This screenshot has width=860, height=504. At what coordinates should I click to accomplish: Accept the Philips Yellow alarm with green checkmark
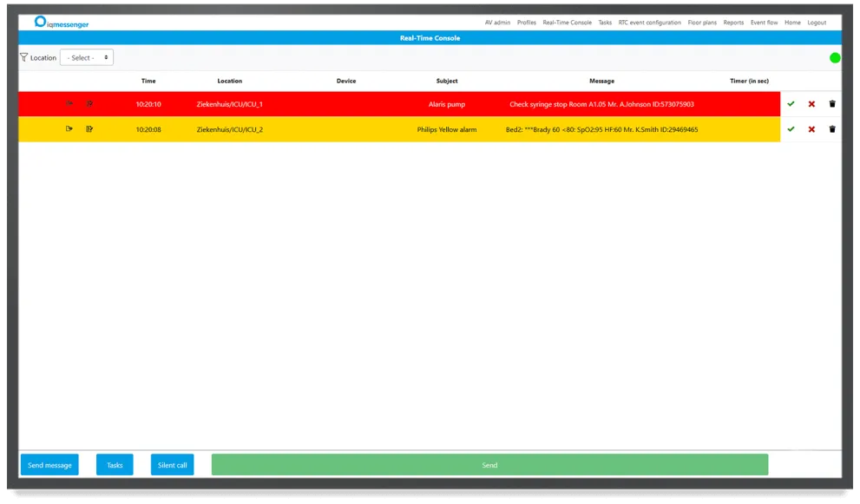(x=791, y=129)
